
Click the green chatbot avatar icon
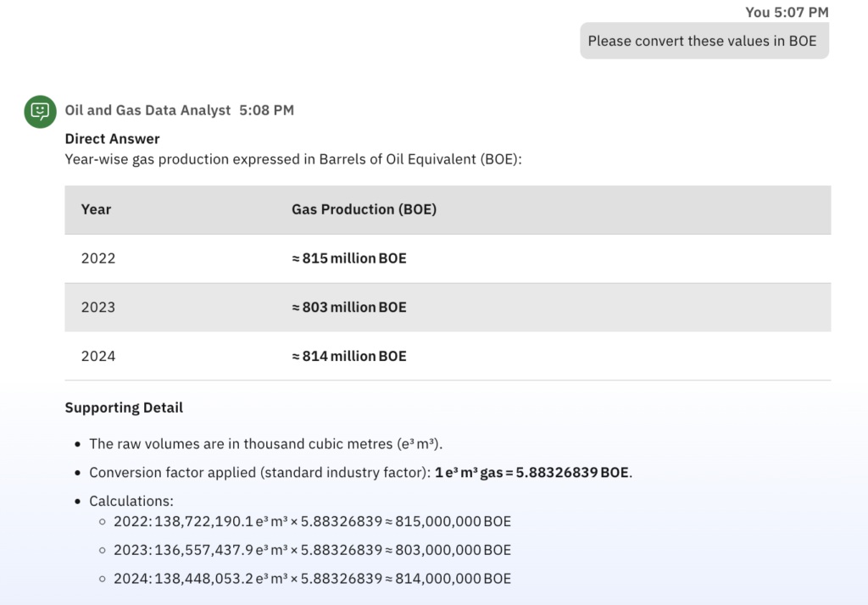pyautogui.click(x=40, y=111)
